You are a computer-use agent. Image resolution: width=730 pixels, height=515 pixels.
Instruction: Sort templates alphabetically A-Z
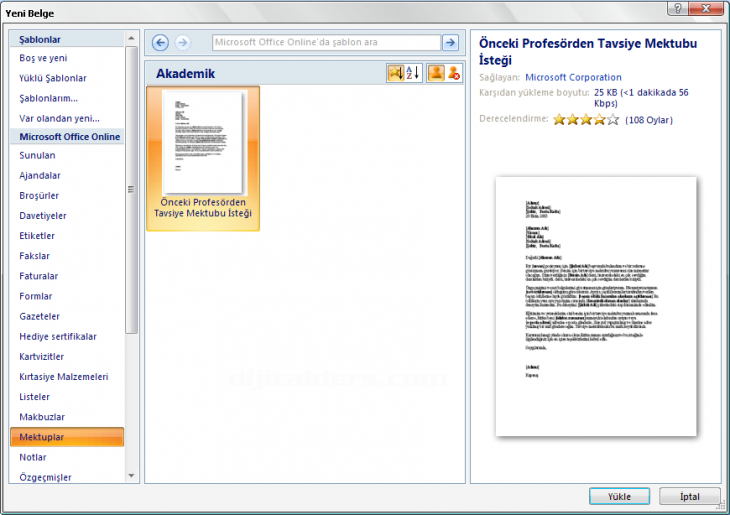tap(413, 73)
